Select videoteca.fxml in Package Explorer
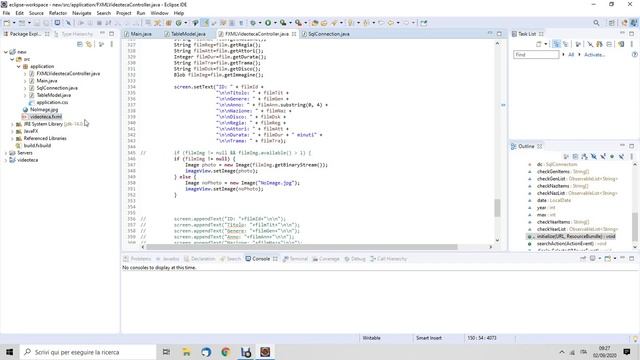Image resolution: width=640 pixels, height=360 pixels. [x=45, y=117]
